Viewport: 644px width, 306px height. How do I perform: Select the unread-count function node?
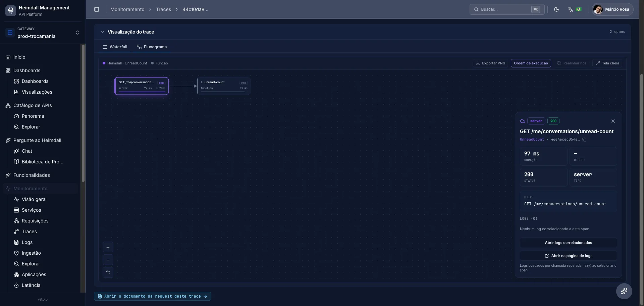click(224, 86)
